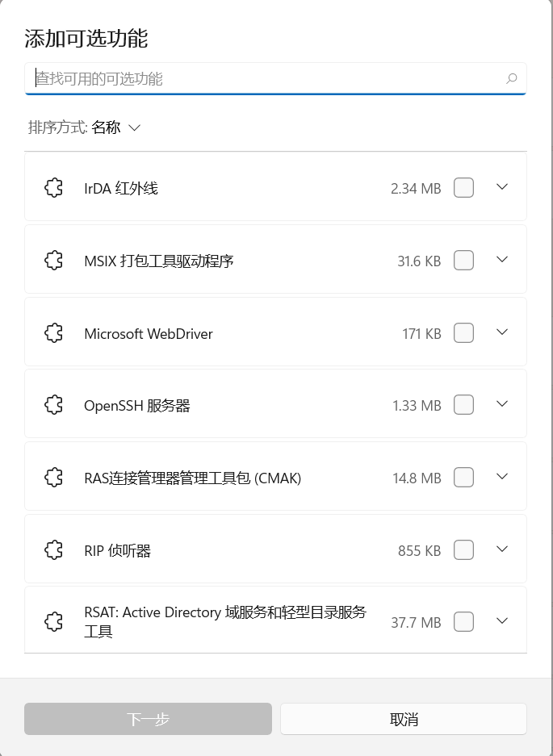Click the puzzle icon beside IrDA 红外线
The width and height of the screenshot is (553, 756).
pyautogui.click(x=53, y=187)
